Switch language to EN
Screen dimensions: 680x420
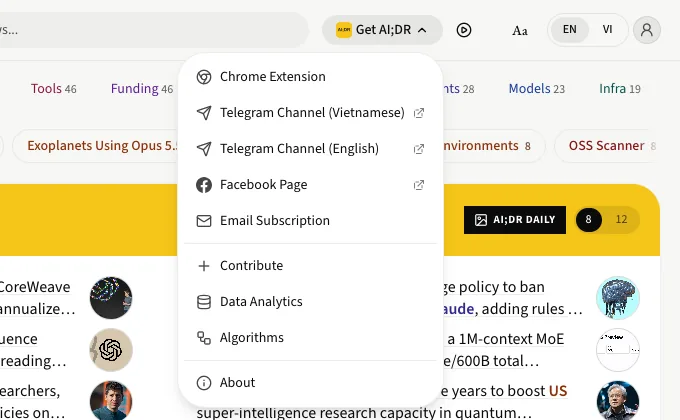pos(569,30)
